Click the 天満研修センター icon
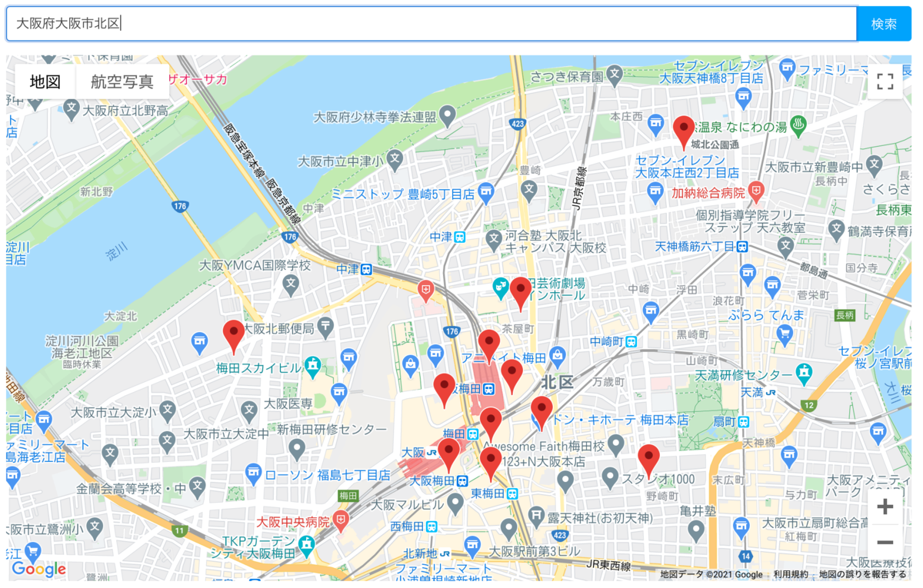This screenshot has height=588, width=923. pos(805,374)
